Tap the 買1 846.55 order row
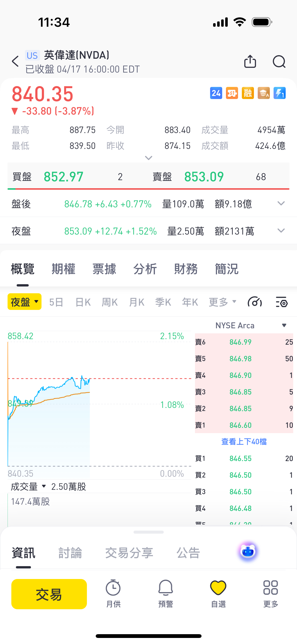This screenshot has width=297, height=644. click(244, 458)
